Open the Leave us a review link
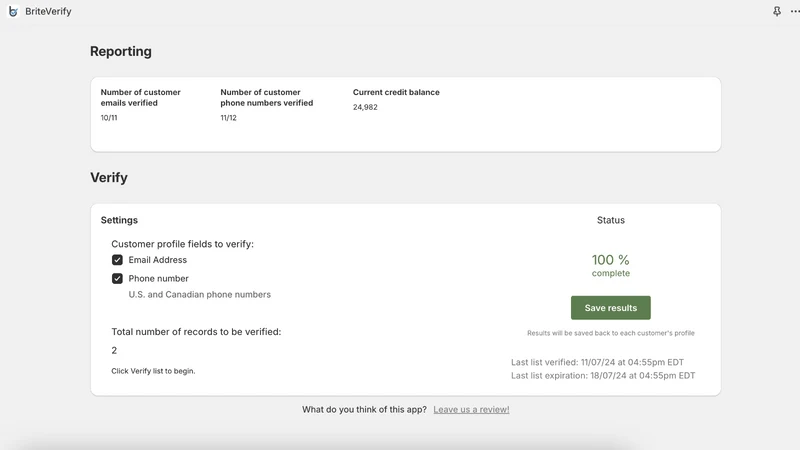This screenshot has height=450, width=800. pyautogui.click(x=471, y=409)
